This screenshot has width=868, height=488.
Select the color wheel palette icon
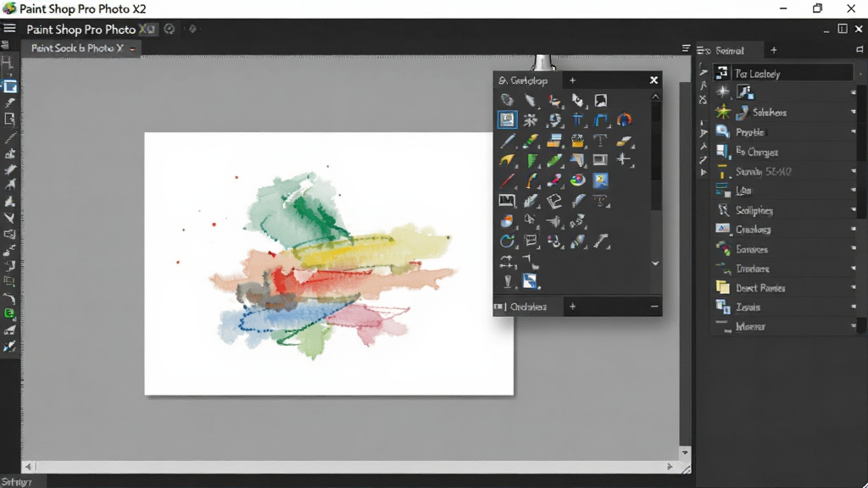pyautogui.click(x=577, y=180)
